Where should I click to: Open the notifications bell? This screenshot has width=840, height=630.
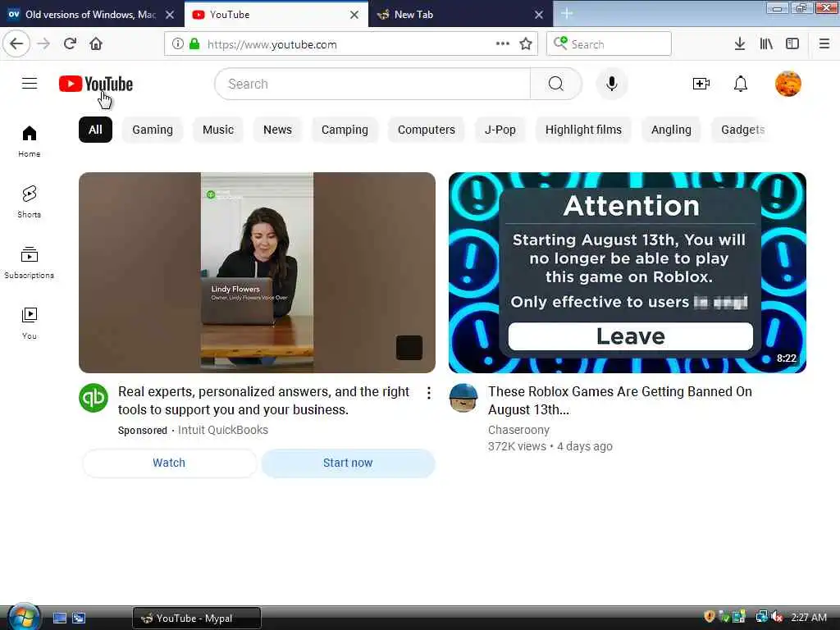[741, 84]
